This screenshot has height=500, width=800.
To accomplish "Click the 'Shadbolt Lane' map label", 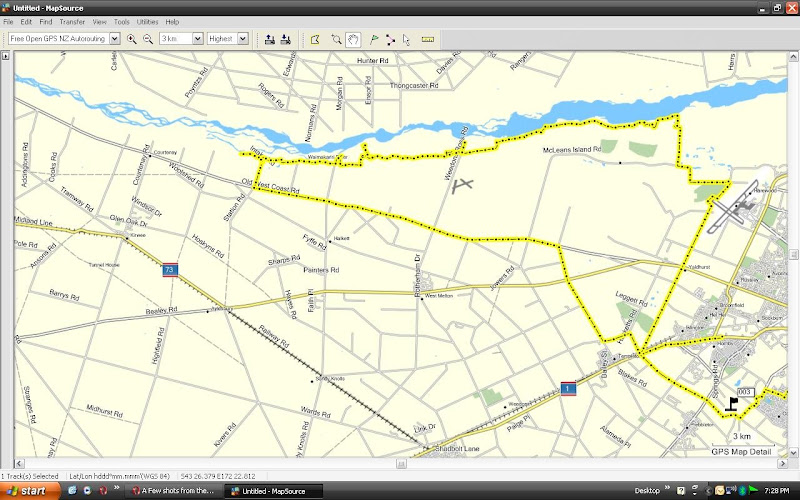I will tap(457, 448).
